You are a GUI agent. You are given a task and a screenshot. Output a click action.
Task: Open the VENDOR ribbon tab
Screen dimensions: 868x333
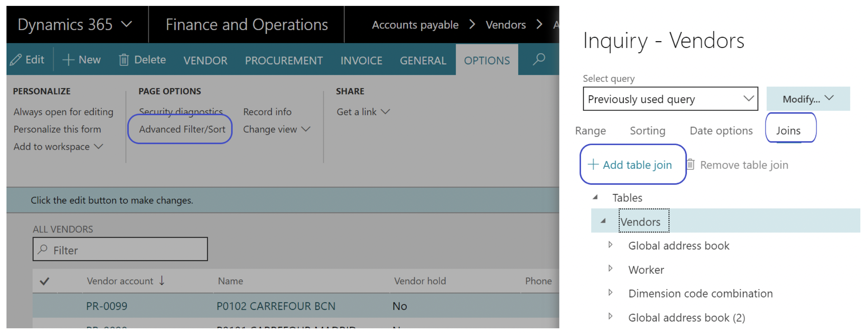[205, 60]
